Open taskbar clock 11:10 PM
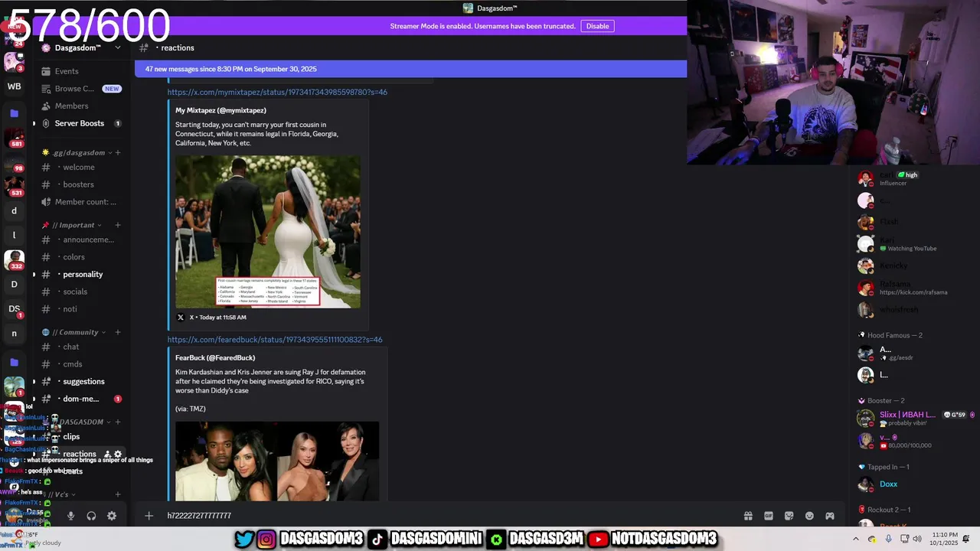Viewport: 980px width, 551px height. pos(945,539)
